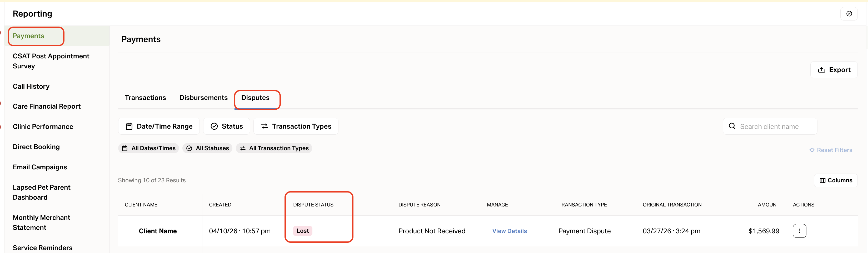Open Email Campaigns report
This screenshot has height=253, width=868.
pyautogui.click(x=40, y=167)
